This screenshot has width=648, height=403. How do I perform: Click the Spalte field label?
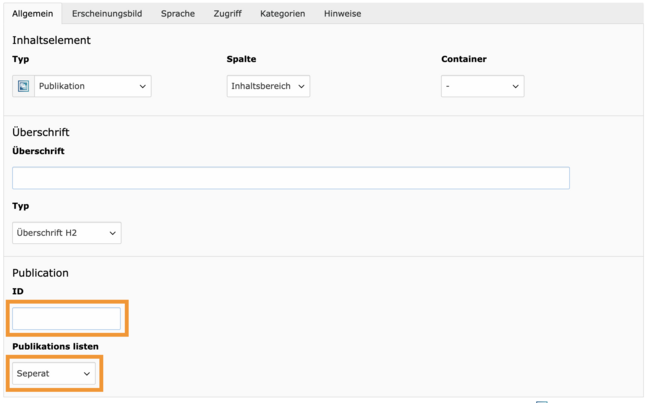point(241,59)
